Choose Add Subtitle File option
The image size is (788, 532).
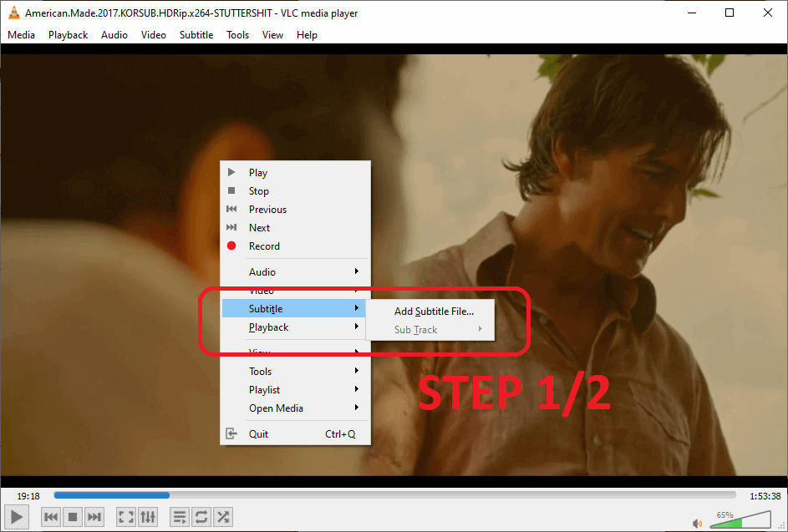433,311
